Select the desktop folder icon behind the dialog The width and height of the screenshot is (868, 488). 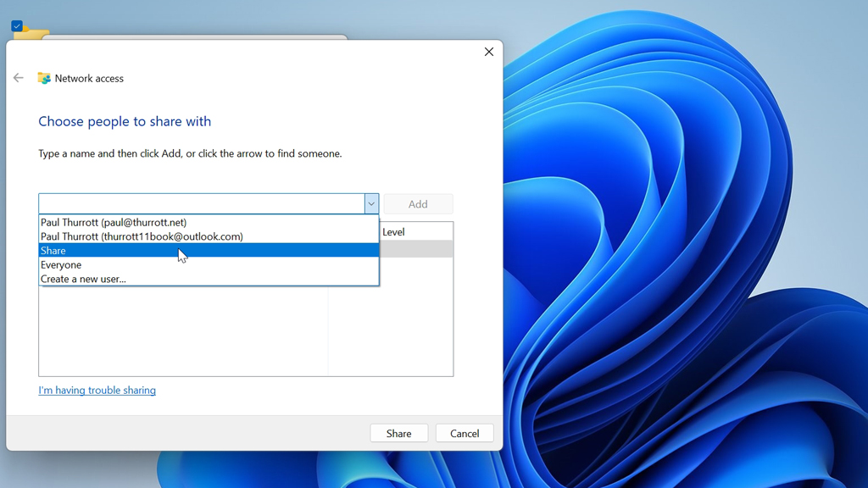(x=34, y=33)
